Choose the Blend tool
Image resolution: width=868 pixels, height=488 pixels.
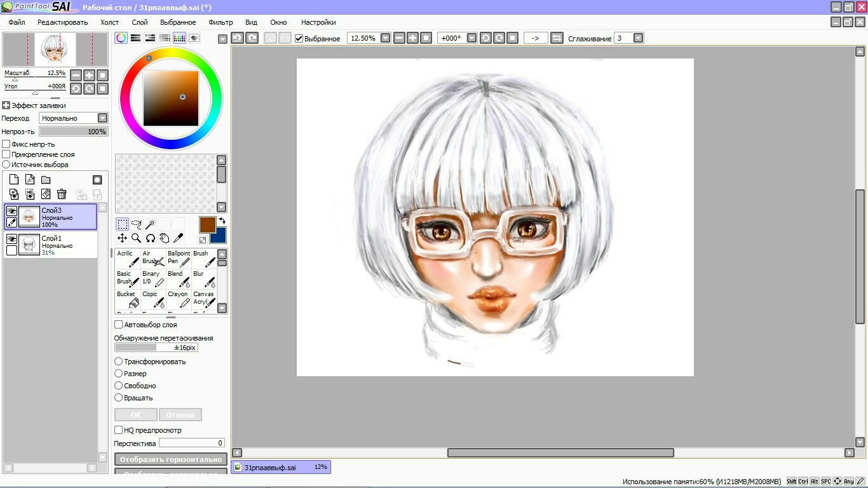click(x=179, y=279)
